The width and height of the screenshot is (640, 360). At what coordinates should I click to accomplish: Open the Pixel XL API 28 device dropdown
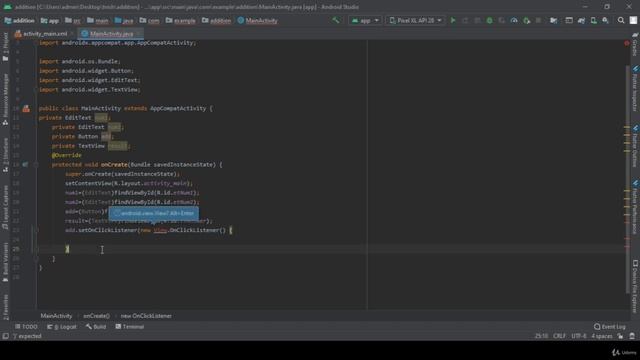[x=416, y=20]
